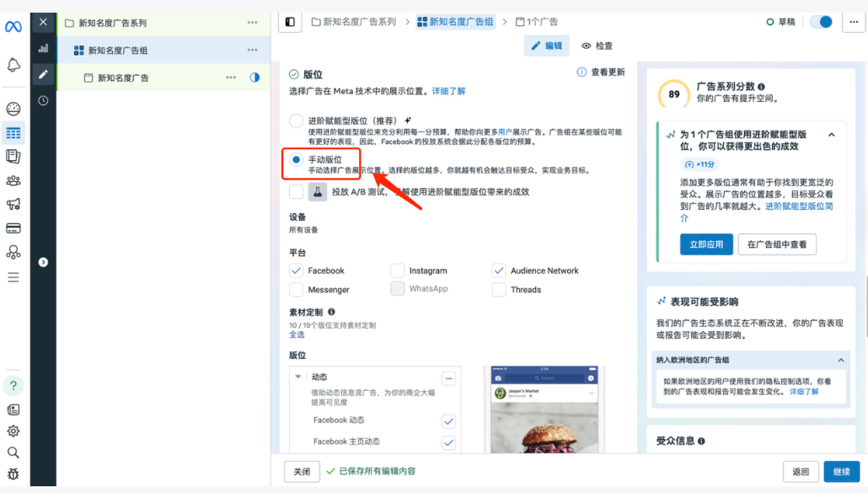The height and width of the screenshot is (493, 868).
Task: Switch to the 检查 tab
Action: 597,46
